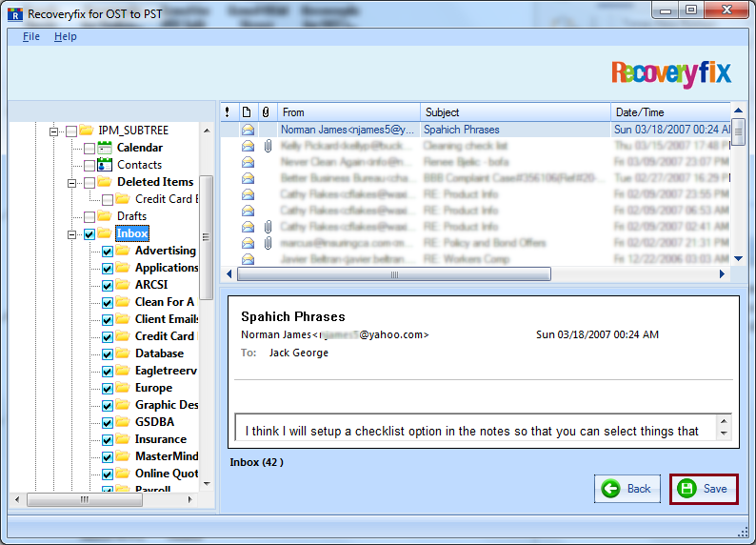Click folder tree horizontal scrollbar thumb

click(x=85, y=499)
